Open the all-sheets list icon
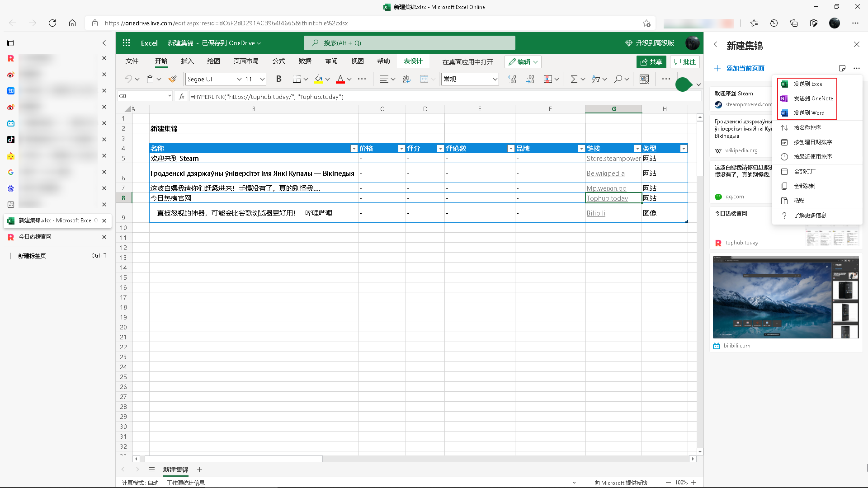Screen dimensions: 868x488 pyautogui.click(x=152, y=469)
